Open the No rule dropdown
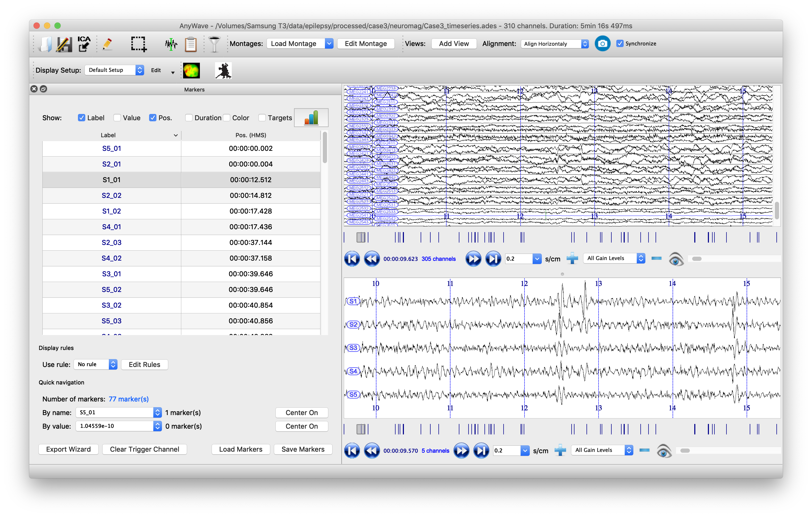The width and height of the screenshot is (812, 517). [x=95, y=364]
